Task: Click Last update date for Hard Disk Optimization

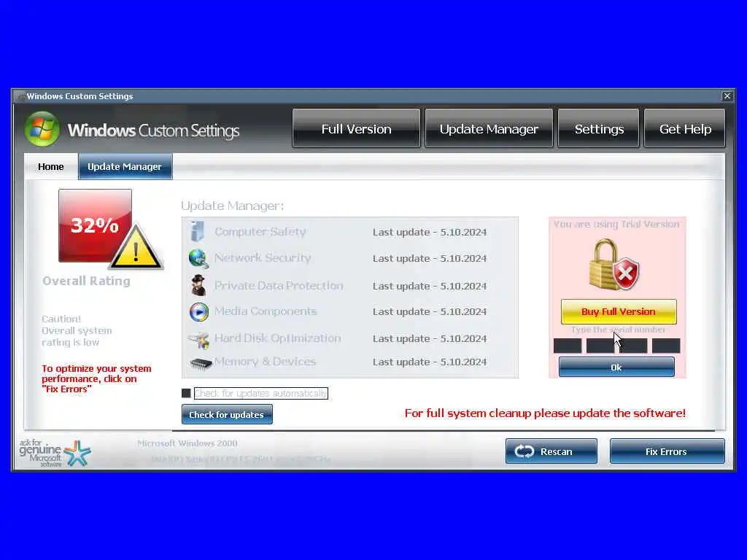Action: pos(430,338)
